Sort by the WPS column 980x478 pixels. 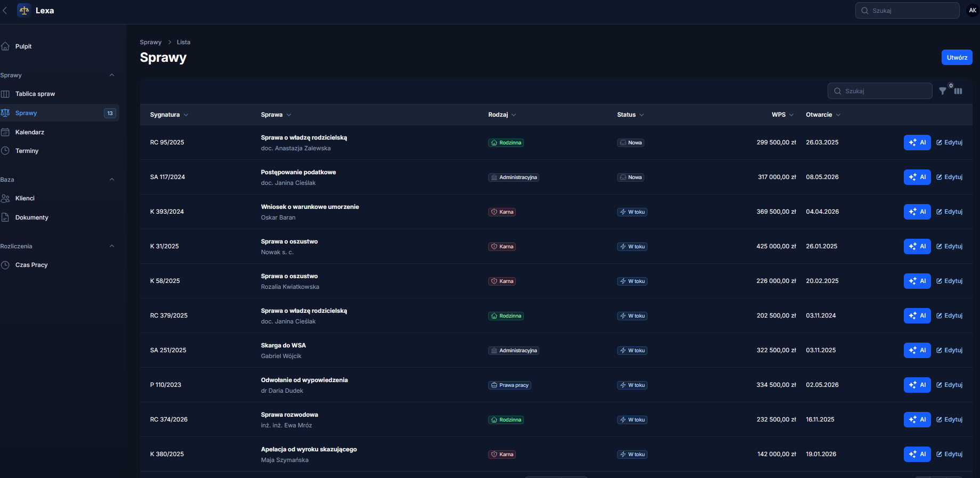pyautogui.click(x=783, y=115)
